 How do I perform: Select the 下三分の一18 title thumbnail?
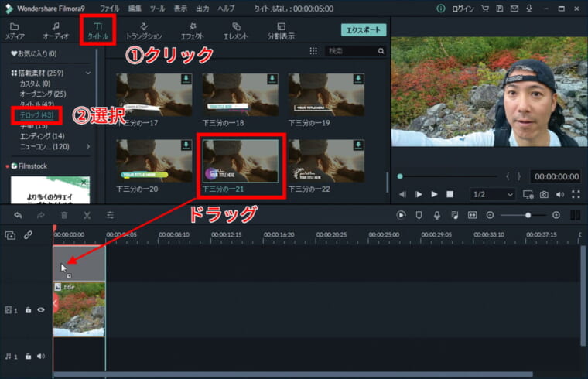[x=241, y=94]
